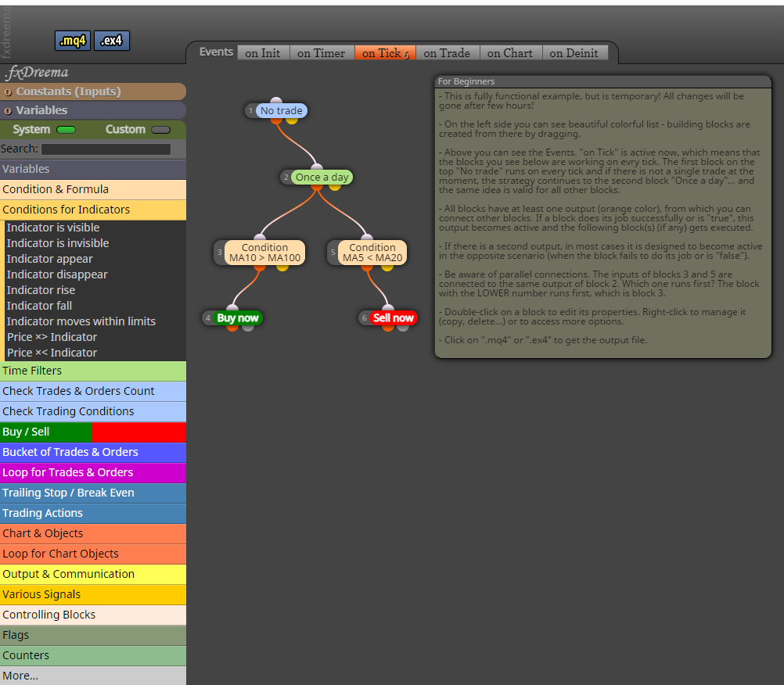
Task: Open Loop for Chart Objects category
Action: (x=93, y=554)
